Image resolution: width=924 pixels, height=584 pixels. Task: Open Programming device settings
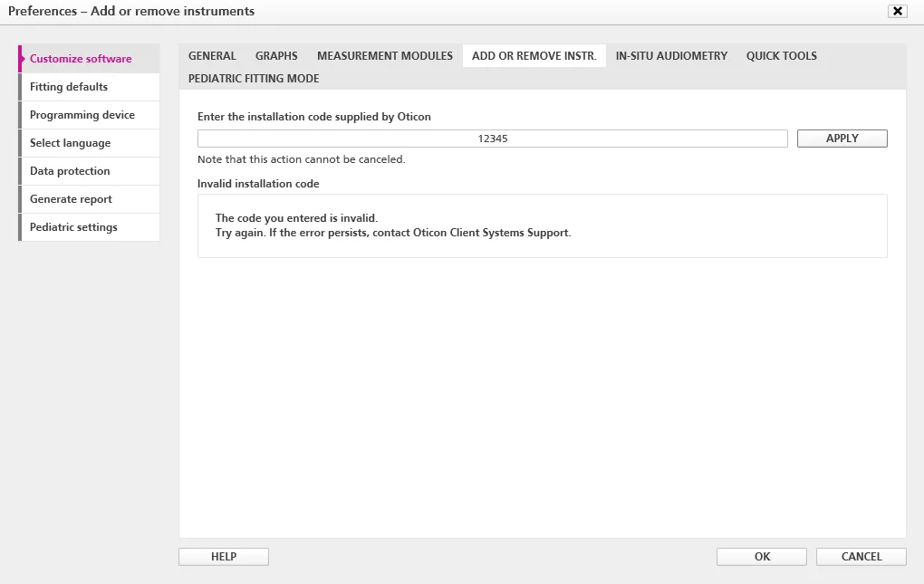pos(89,115)
